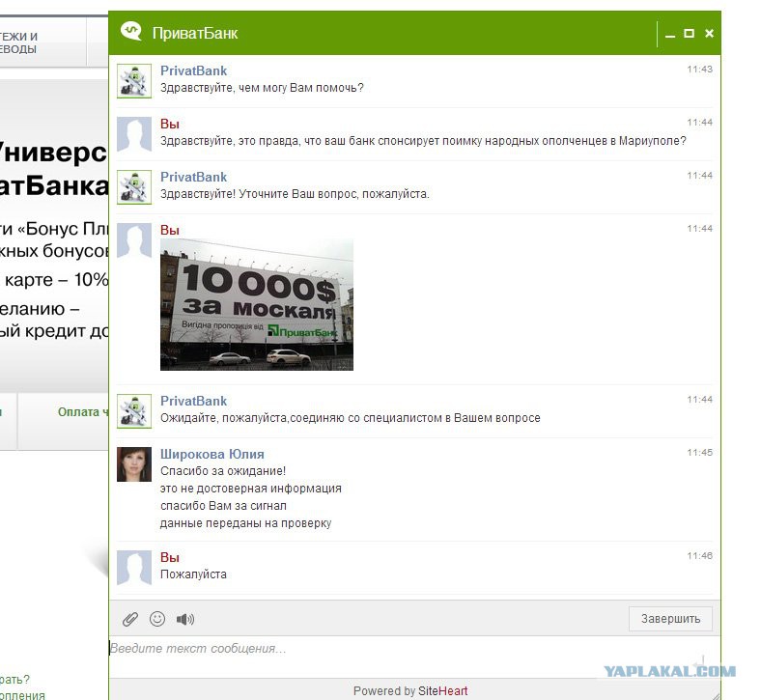Click user avatar beside 'Пожалуйста' message
Viewport: 761px width, 700px height.
point(134,568)
